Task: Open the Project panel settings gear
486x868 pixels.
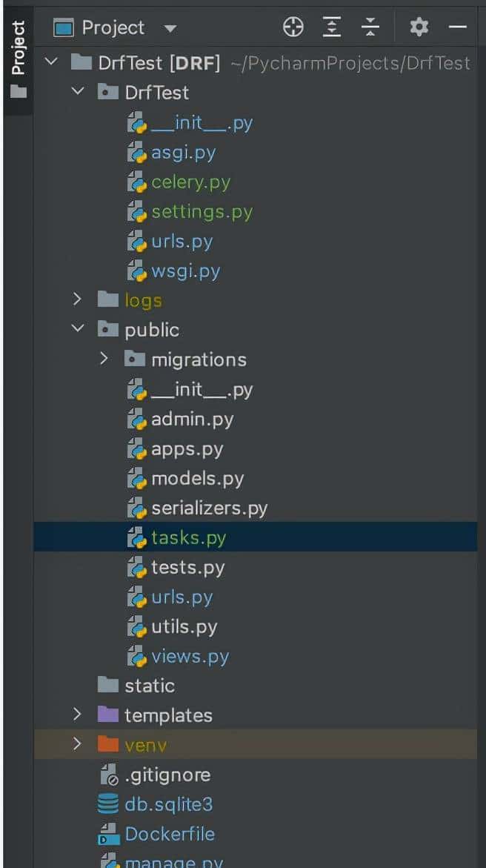Action: coord(419,27)
